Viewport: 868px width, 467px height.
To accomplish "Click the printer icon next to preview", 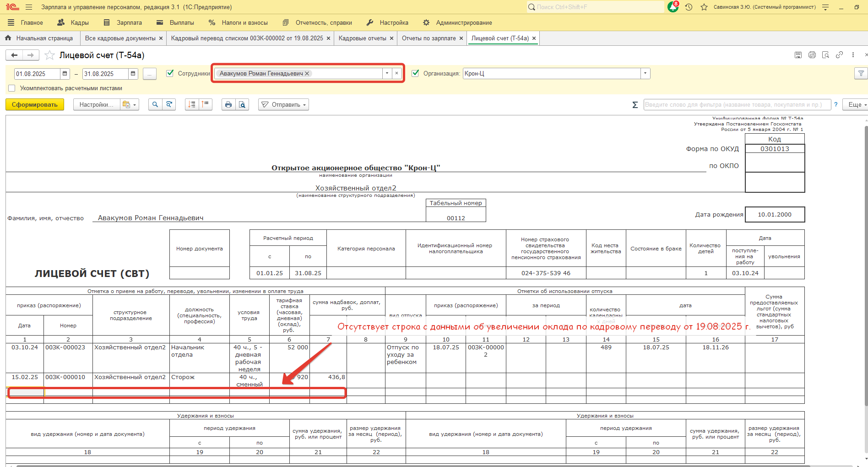I will tap(228, 105).
